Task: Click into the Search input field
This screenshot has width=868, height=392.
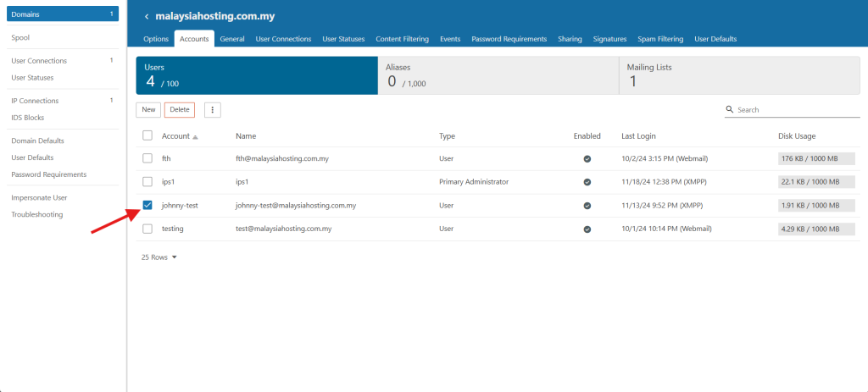Action: pyautogui.click(x=798, y=110)
